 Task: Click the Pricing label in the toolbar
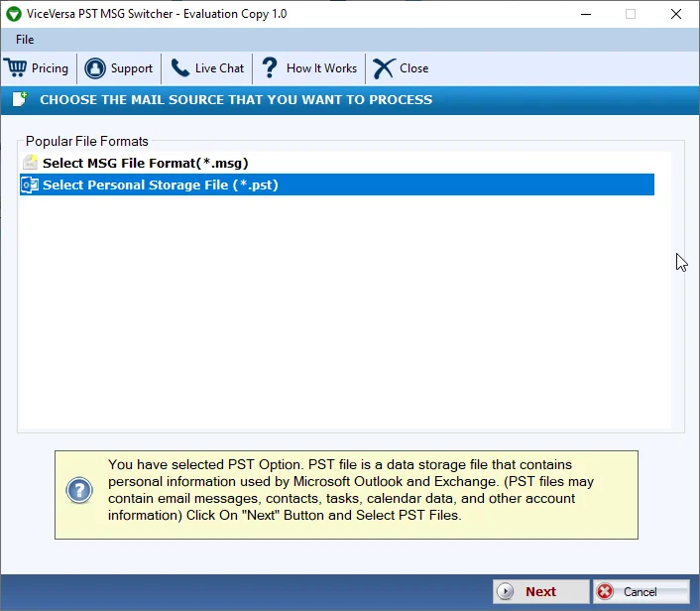click(50, 68)
